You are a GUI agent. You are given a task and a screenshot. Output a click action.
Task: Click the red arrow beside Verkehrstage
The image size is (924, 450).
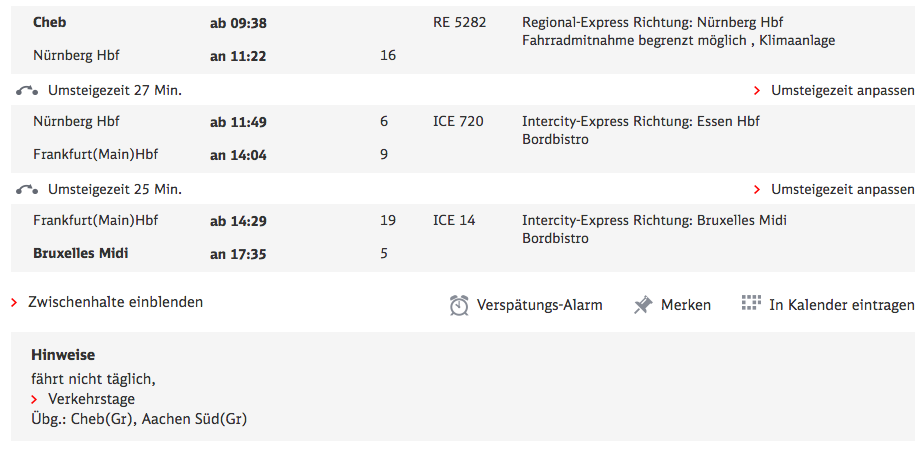(x=35, y=399)
